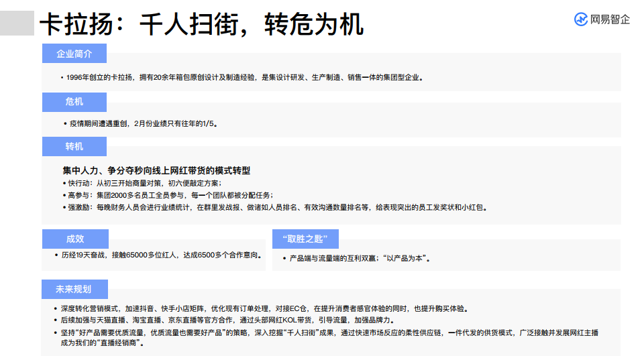The image size is (644, 362).
Task: Click the 成效 section label
Action: pos(74,239)
